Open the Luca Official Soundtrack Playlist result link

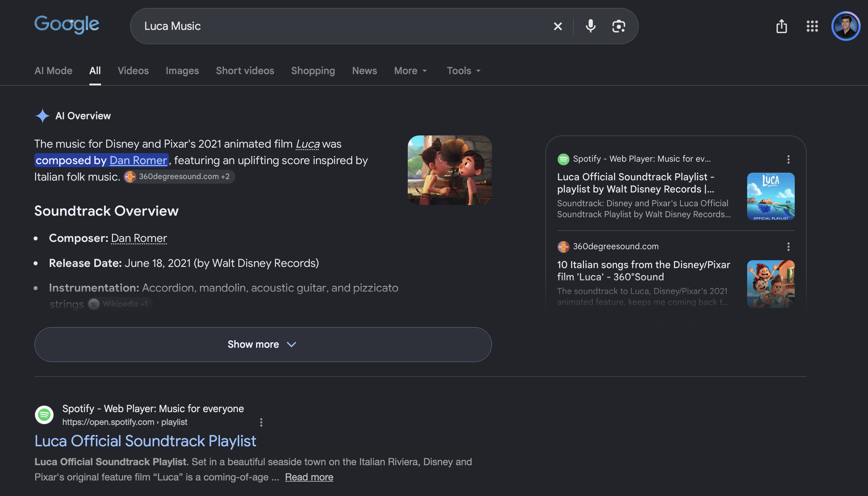click(146, 441)
